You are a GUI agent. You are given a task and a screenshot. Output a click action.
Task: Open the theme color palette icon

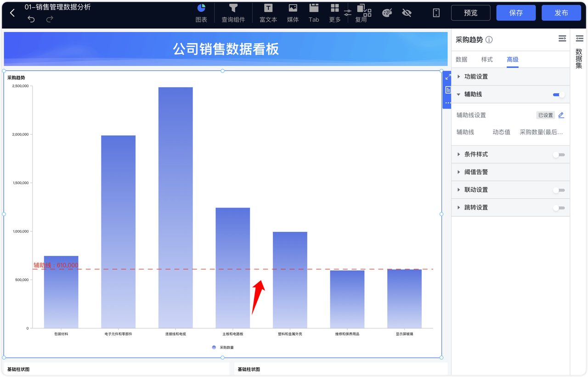[387, 12]
